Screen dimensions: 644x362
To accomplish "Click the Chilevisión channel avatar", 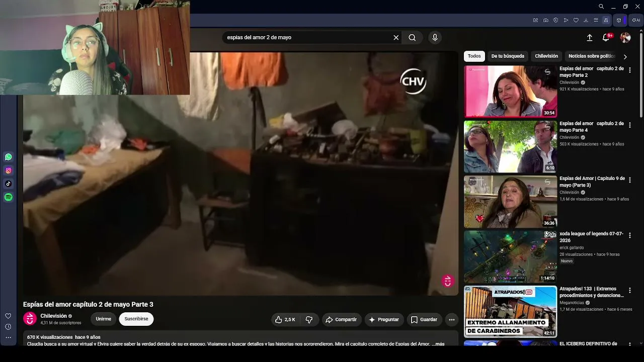I will 30,319.
